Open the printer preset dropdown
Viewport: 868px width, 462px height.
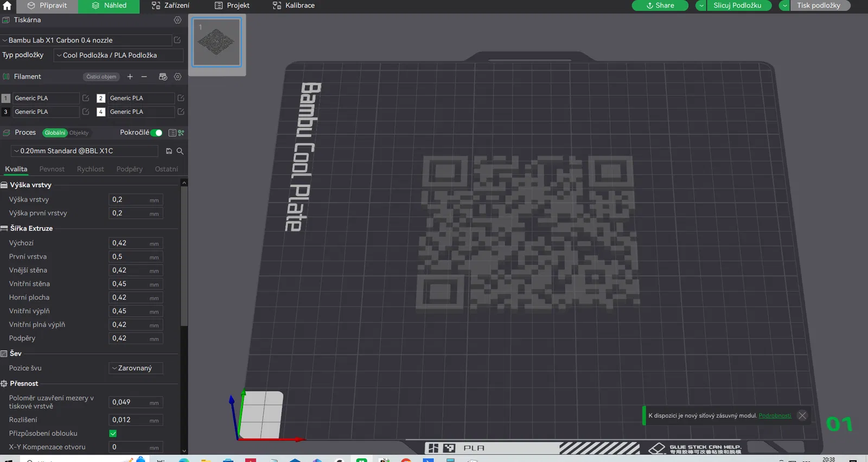tap(87, 40)
